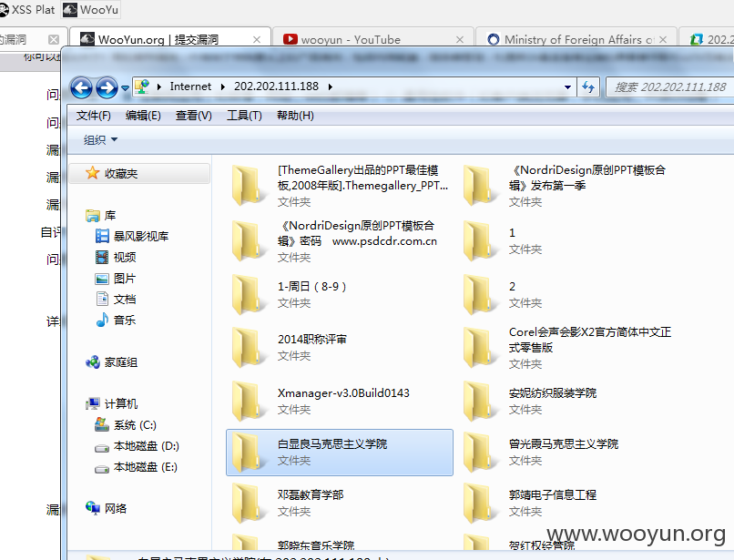Screen dimensions: 734x560
Task: Open the address bar history dropdown
Action: [x=567, y=87]
